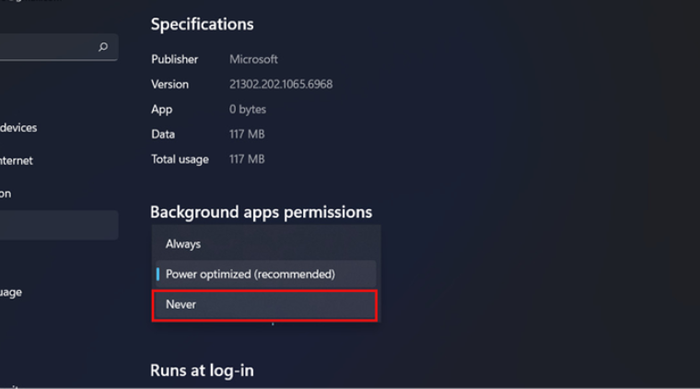Screen dimensions: 700x389
Task: Click the Total usage label
Action: pyautogui.click(x=180, y=159)
